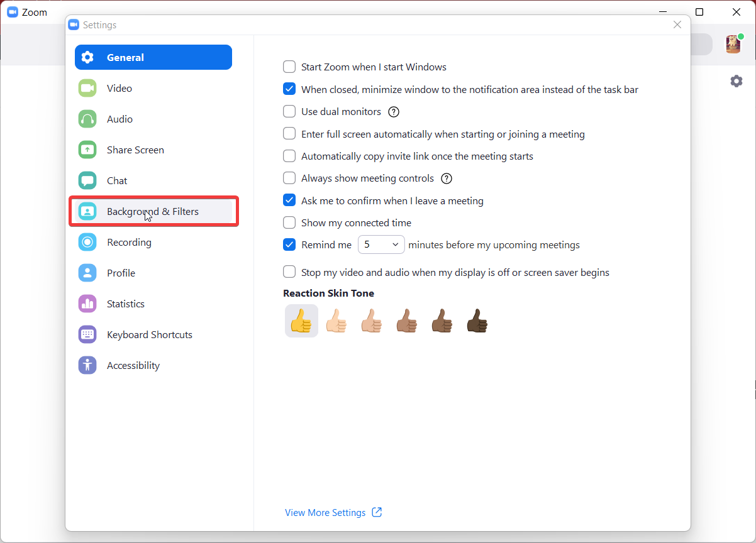The height and width of the screenshot is (543, 756).
Task: Open Audio settings section
Action: (x=153, y=119)
